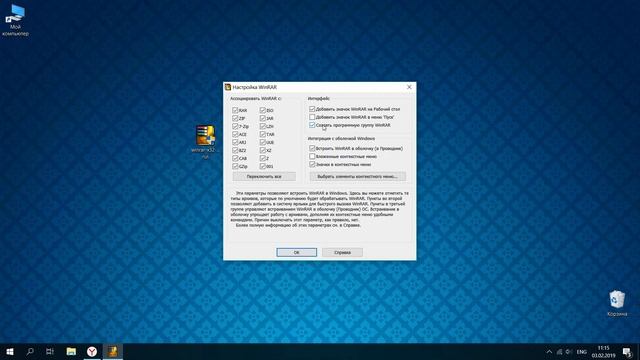Toggle the JAR association checkbox

coord(263,118)
